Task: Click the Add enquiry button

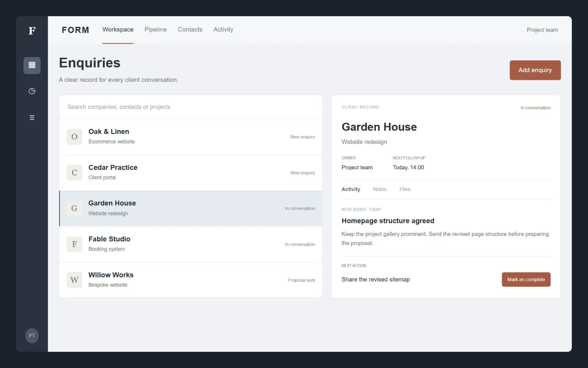Action: coord(535,70)
